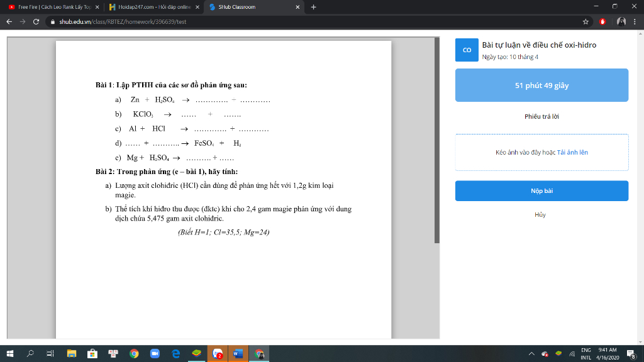
Task: Bookmark this page with star icon
Action: point(586,22)
